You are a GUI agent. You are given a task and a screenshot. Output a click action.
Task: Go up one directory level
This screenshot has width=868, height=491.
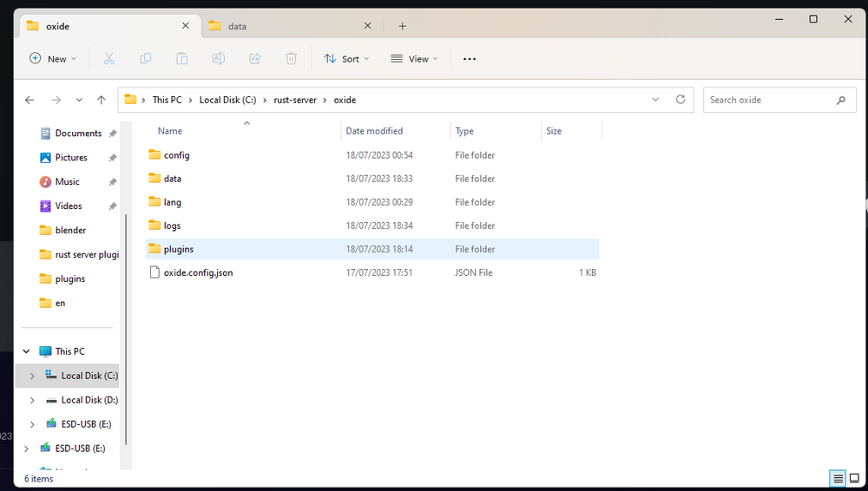(x=102, y=100)
